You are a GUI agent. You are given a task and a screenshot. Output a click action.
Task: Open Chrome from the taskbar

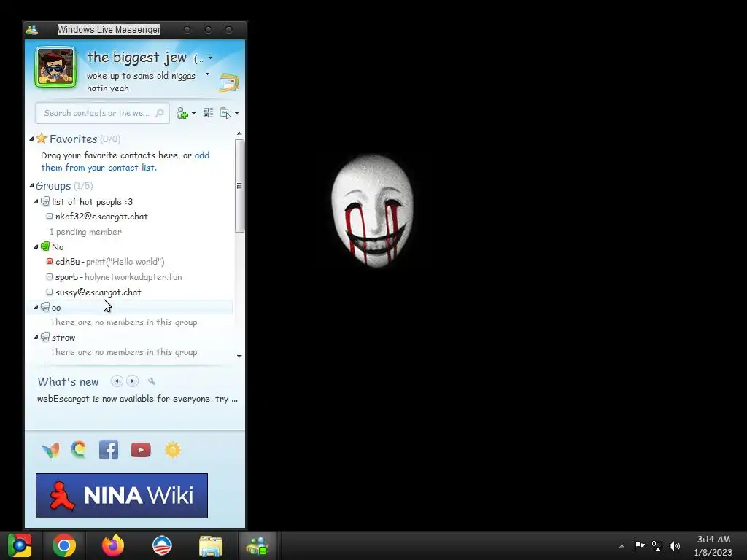point(64,545)
